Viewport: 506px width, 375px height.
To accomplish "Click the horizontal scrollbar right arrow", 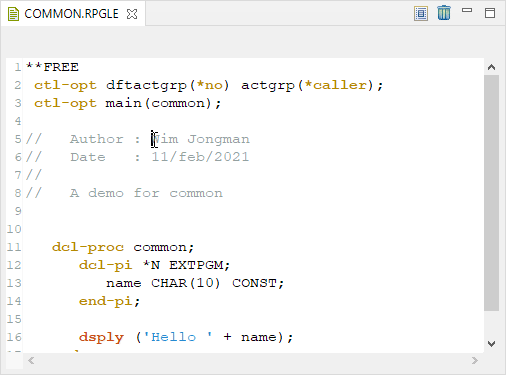I will click(475, 361).
